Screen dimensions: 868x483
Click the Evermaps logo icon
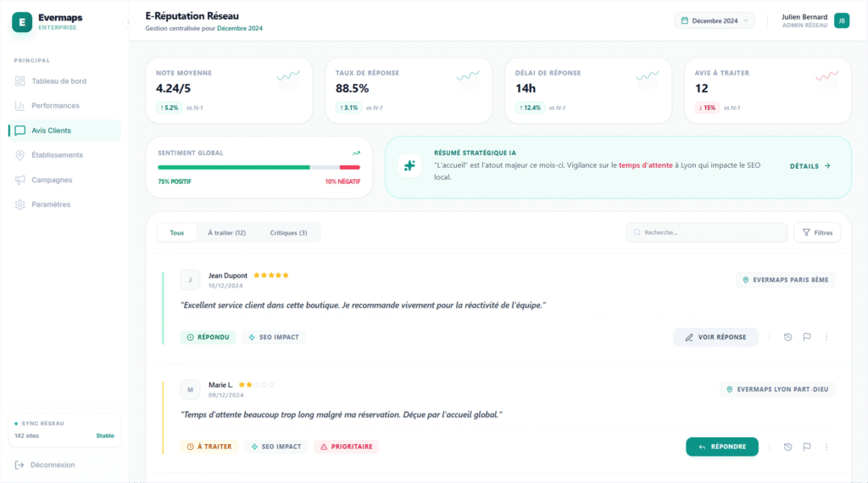tap(22, 22)
